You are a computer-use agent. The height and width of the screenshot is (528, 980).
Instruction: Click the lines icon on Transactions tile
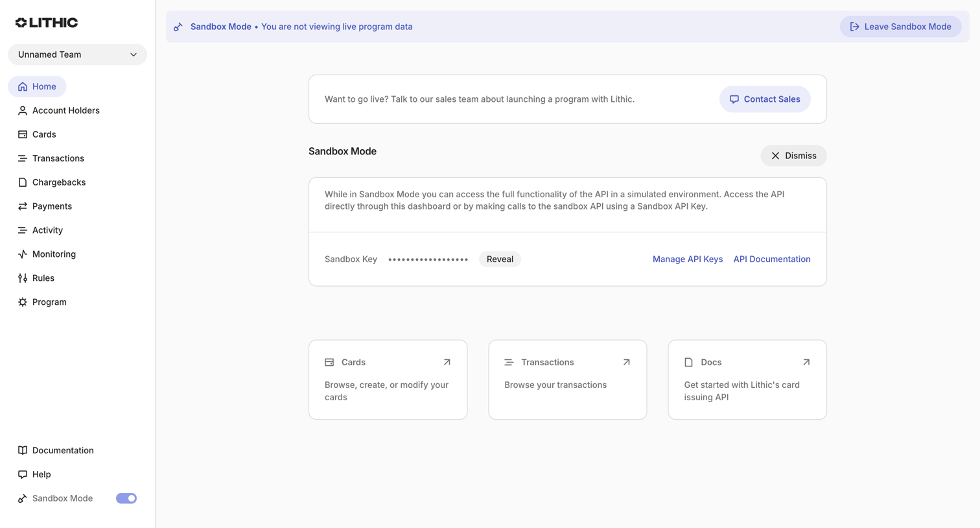[x=509, y=362]
